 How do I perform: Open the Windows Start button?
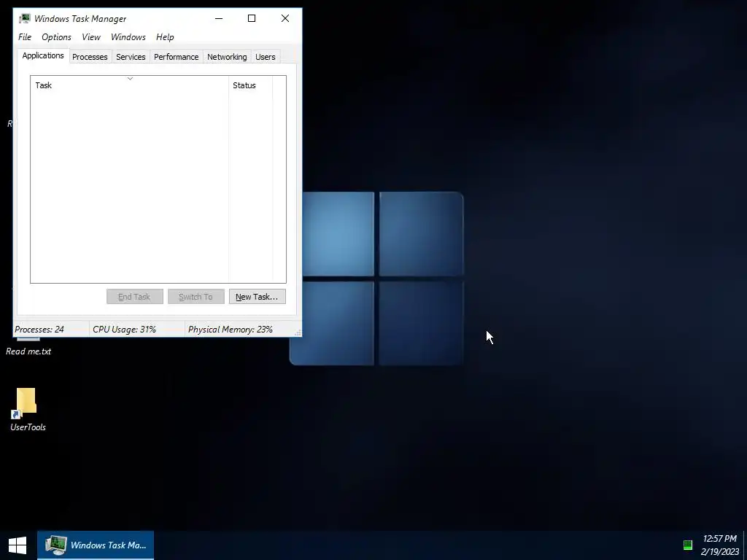click(x=18, y=545)
